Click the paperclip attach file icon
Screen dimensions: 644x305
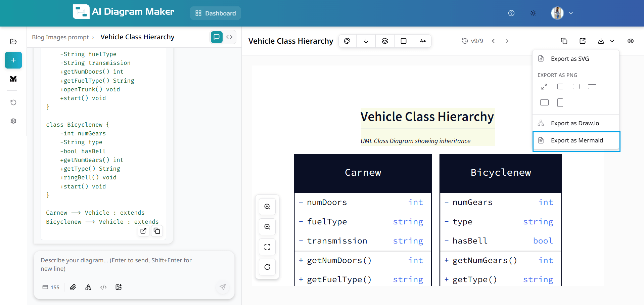73,287
